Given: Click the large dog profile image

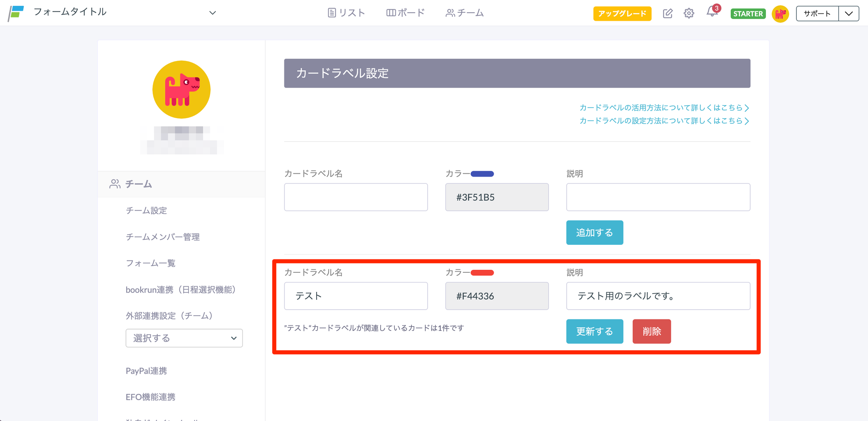Looking at the screenshot, I should click(181, 89).
